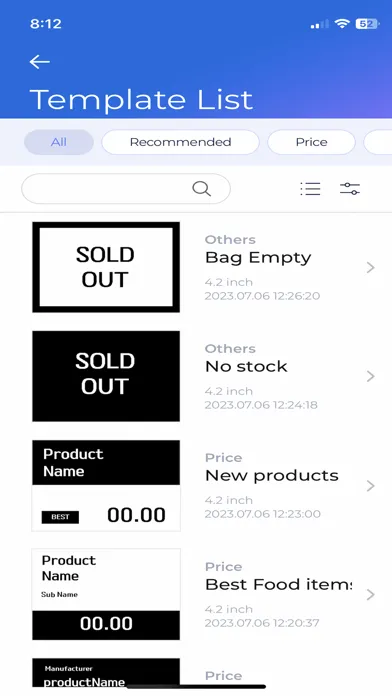Open the Bag Empty template title
392x696 pixels.
coord(258,258)
